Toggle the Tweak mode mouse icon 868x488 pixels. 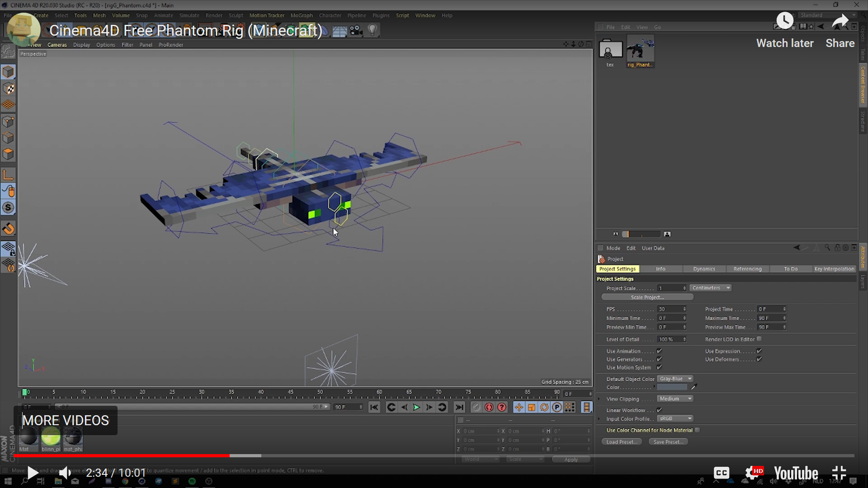tap(8, 191)
